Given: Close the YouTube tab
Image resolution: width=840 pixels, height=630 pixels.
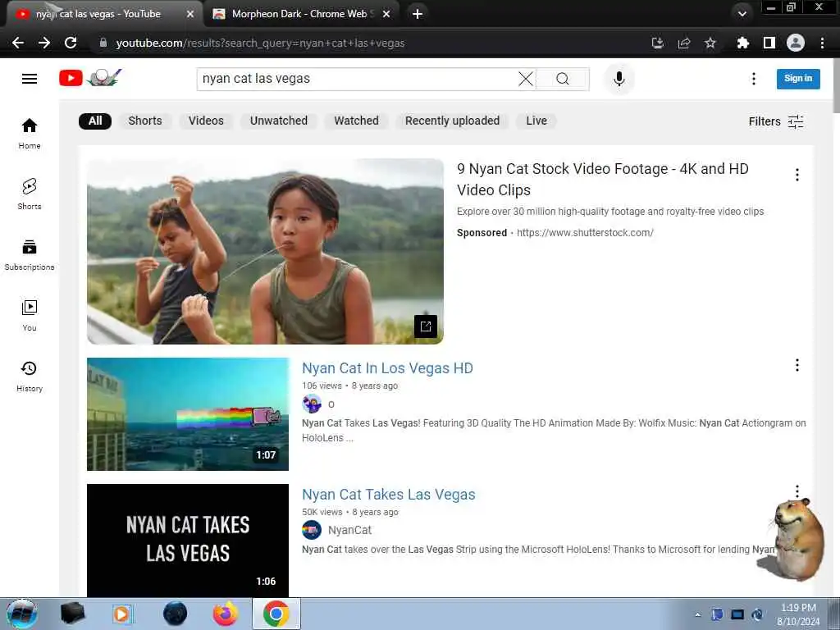Looking at the screenshot, I should 190,15.
